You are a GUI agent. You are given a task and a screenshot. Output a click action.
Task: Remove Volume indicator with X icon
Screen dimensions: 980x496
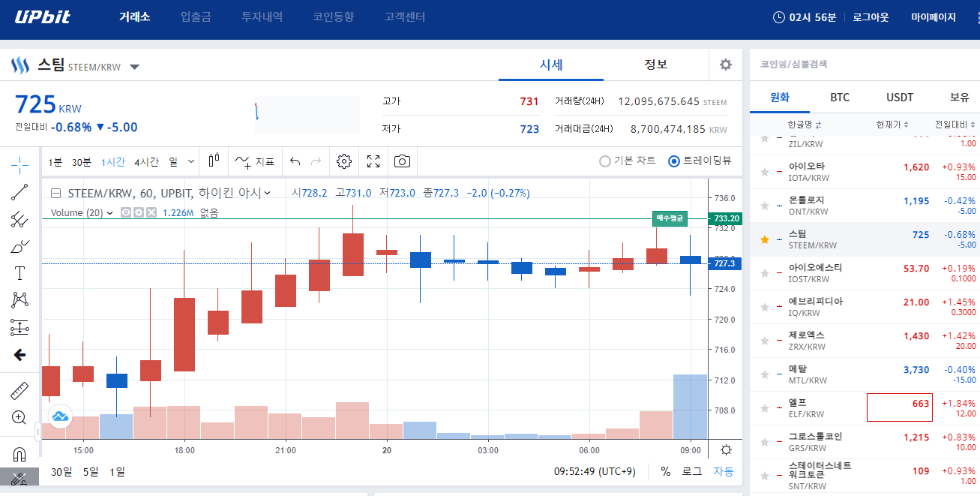point(151,213)
